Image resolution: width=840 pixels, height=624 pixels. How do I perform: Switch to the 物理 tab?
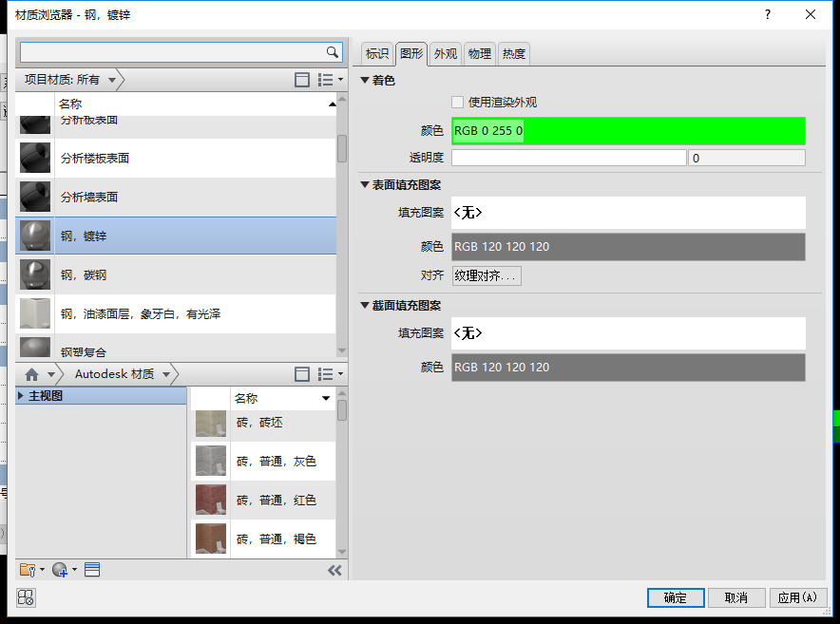tap(480, 53)
